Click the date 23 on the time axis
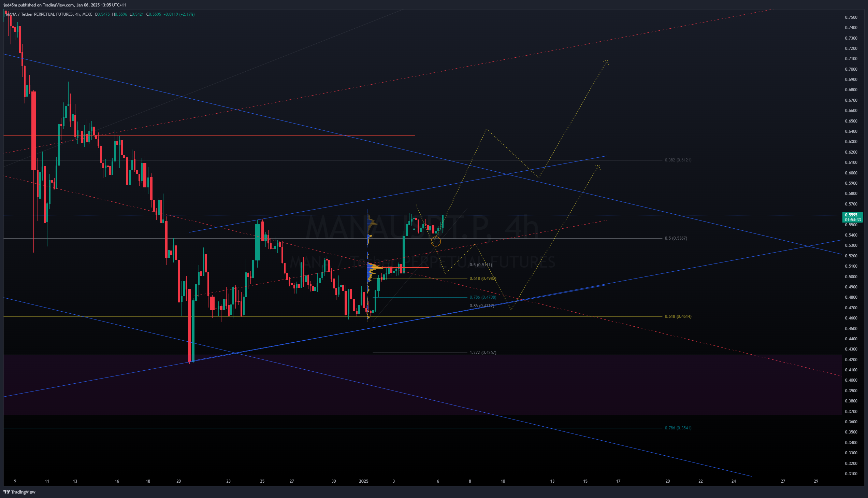The width and height of the screenshot is (868, 498). [228, 481]
